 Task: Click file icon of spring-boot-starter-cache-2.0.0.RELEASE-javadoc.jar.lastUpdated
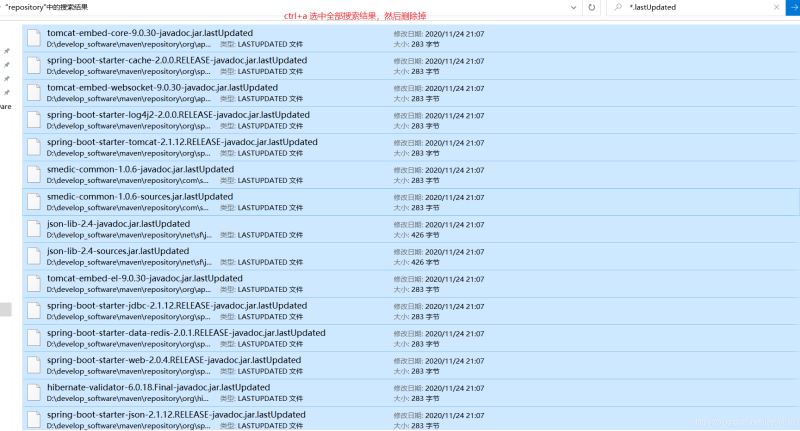(x=34, y=65)
